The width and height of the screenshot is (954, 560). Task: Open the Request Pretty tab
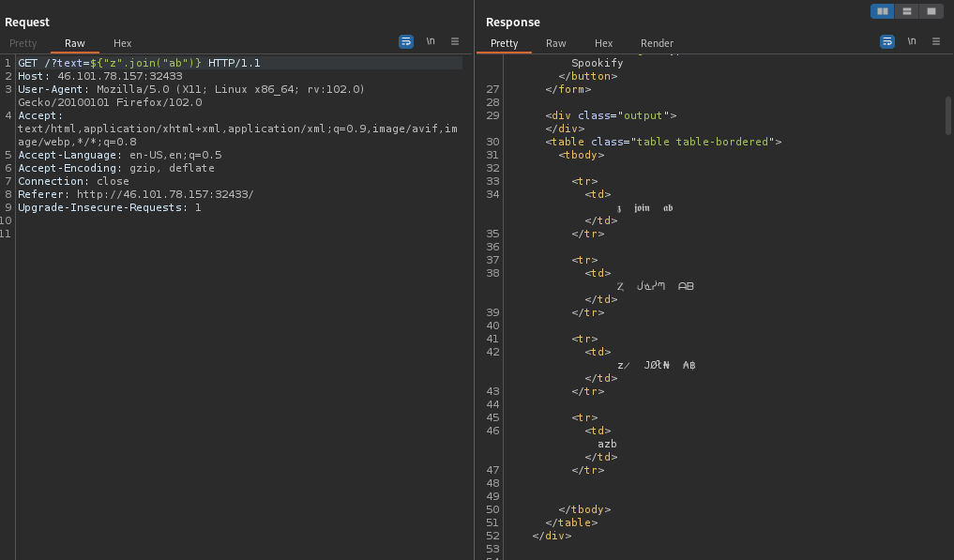23,43
